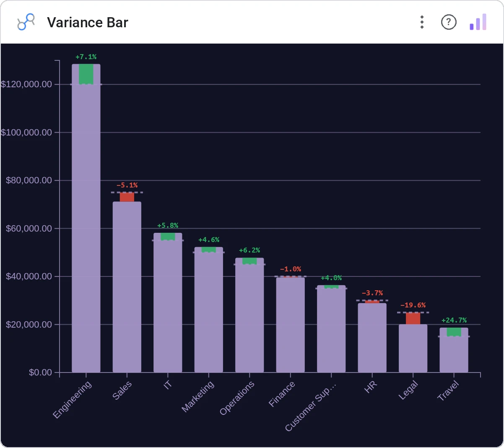Click the Customer Sup... axis label

click(311, 406)
